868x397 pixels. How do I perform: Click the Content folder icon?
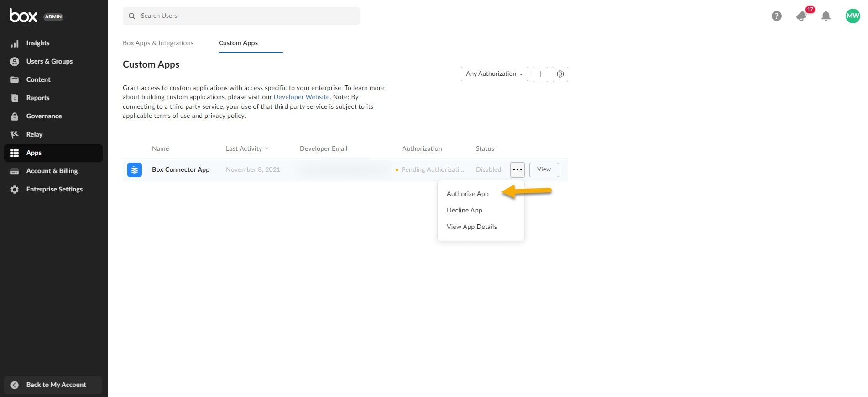coord(15,79)
